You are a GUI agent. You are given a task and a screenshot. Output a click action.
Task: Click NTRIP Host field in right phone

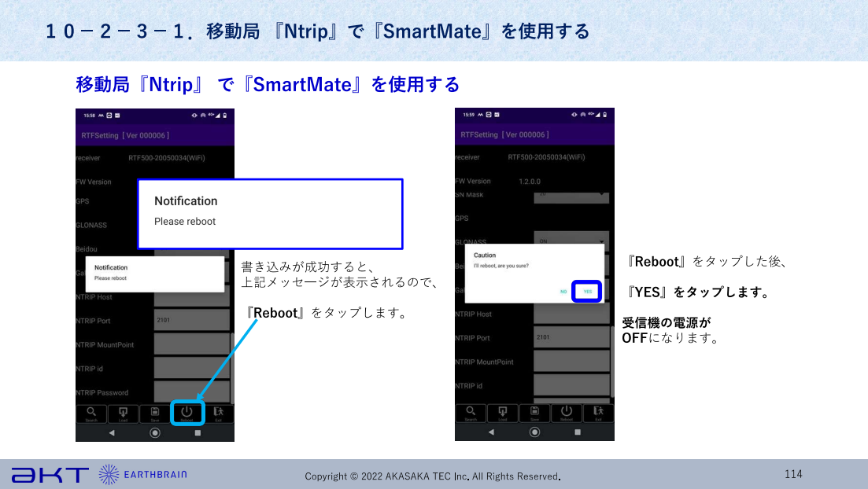point(571,314)
